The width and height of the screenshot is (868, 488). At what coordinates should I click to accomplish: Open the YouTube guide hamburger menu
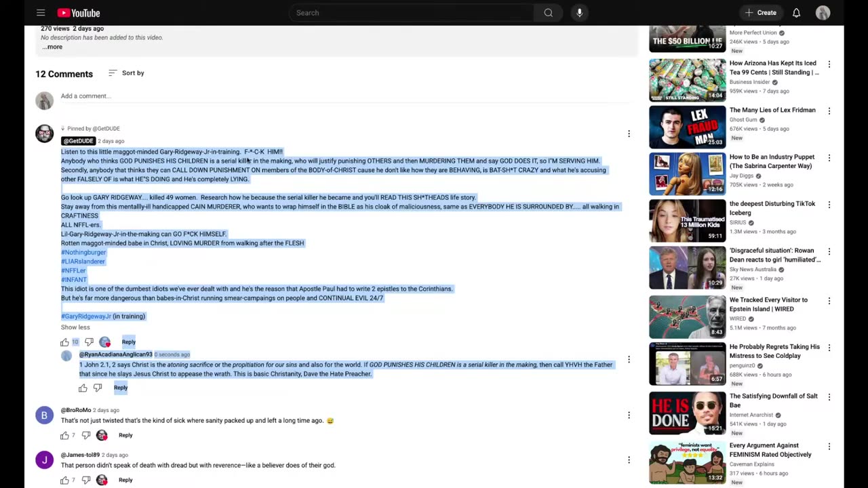[x=41, y=13]
